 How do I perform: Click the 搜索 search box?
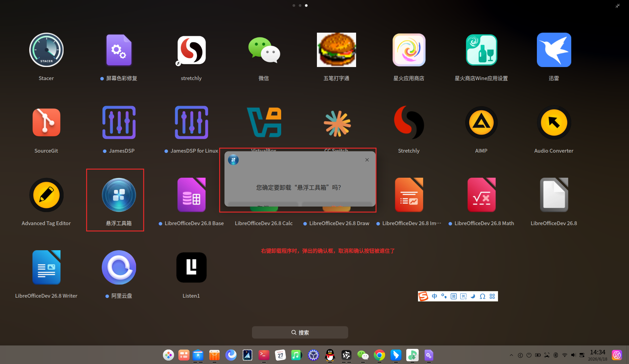(300, 332)
